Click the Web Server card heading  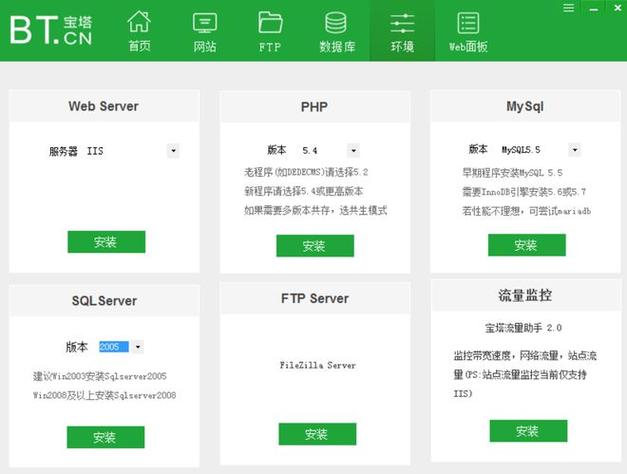click(104, 106)
